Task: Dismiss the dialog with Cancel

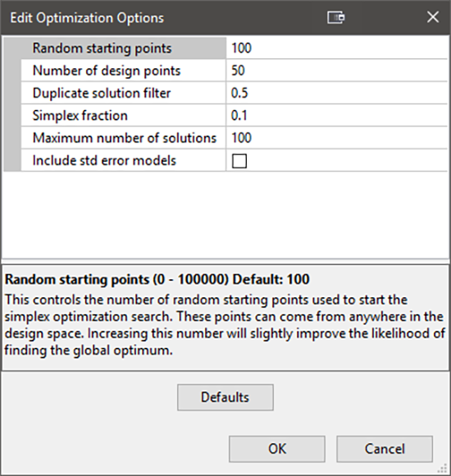Action: coord(385,449)
